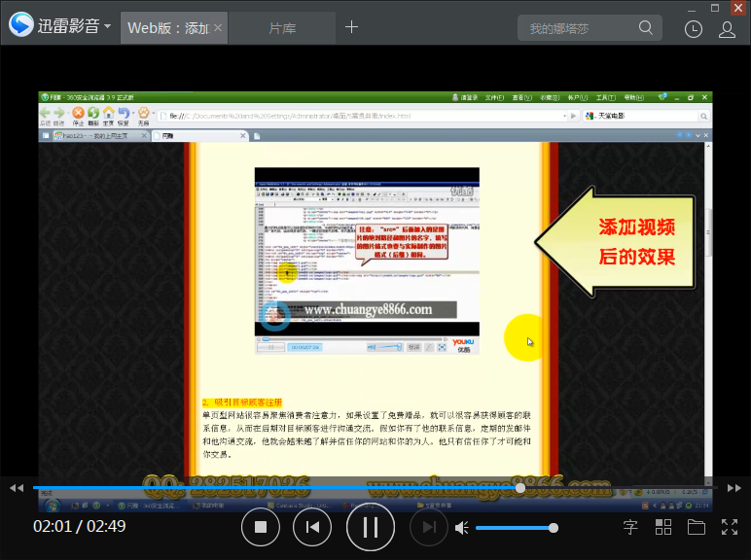Click the volume slider handle
The height and width of the screenshot is (560, 751).
pyautogui.click(x=554, y=528)
